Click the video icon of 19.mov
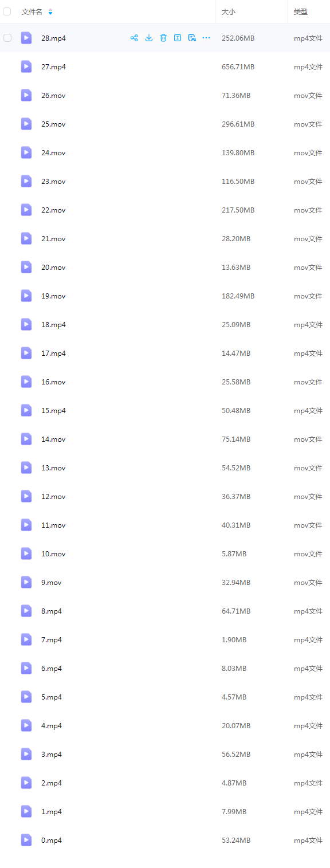Screen dimensions: 330x868 (x=26, y=296)
